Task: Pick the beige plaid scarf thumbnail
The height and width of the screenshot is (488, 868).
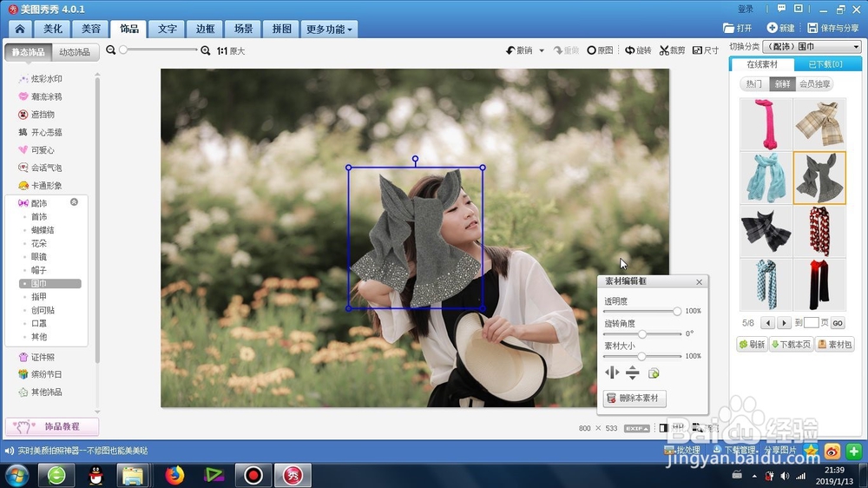Action: tap(819, 124)
